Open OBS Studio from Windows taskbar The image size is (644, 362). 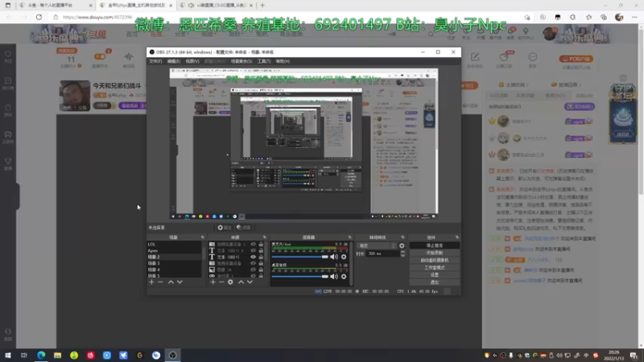tap(172, 355)
